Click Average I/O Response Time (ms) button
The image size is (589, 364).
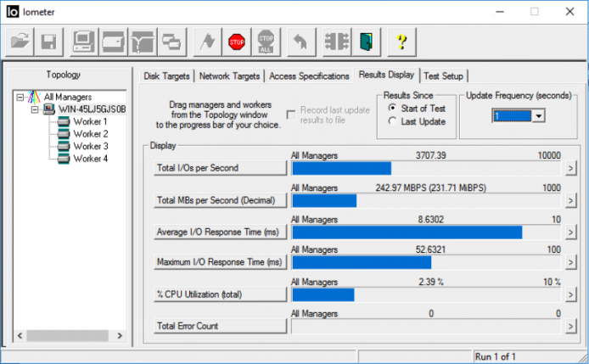tap(220, 232)
